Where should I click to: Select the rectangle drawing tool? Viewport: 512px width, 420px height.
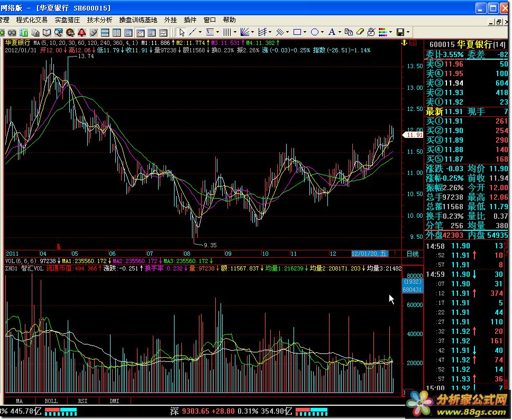[x=297, y=32]
